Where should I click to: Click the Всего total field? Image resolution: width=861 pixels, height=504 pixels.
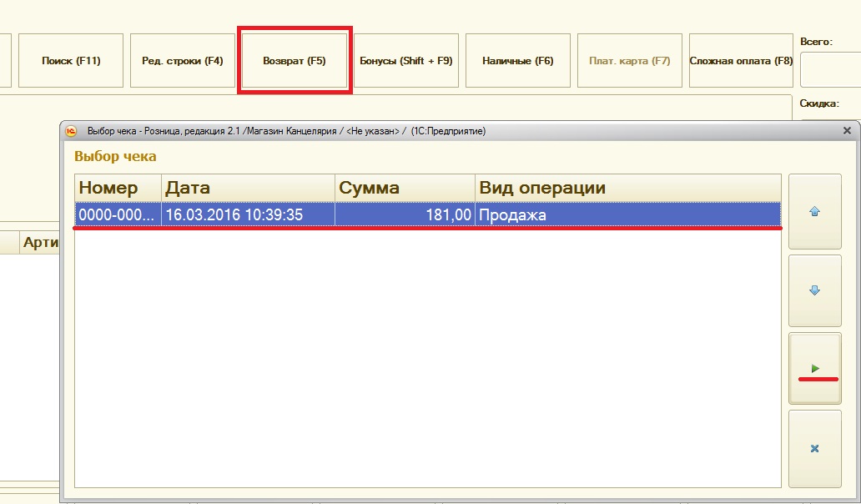click(830, 70)
